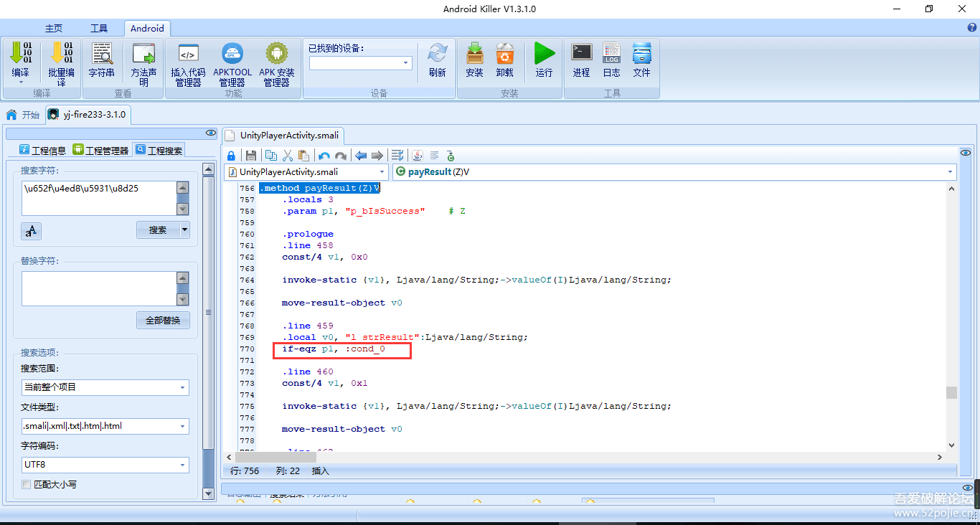Select the yj-fire233-3.1.0 project tab
This screenshot has height=525, width=980.
tap(88, 115)
